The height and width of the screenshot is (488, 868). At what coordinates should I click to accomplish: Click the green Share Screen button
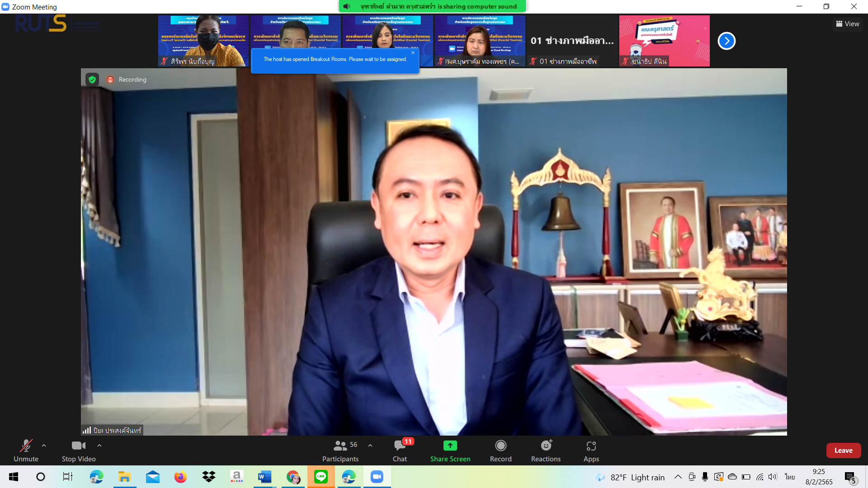(x=450, y=451)
